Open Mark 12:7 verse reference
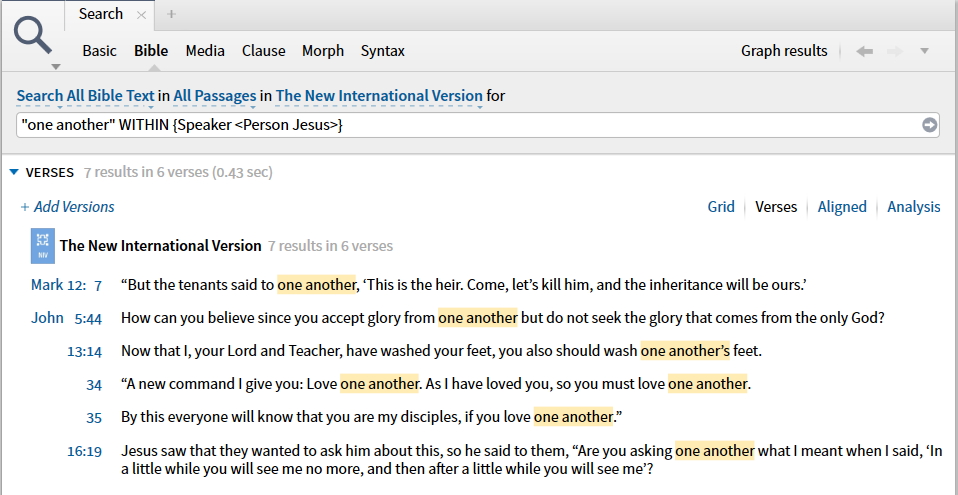The image size is (958, 495). pos(67,285)
